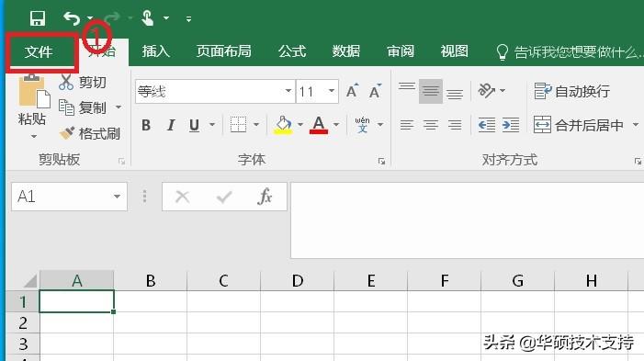Click the Name Box showing A1

62,197
